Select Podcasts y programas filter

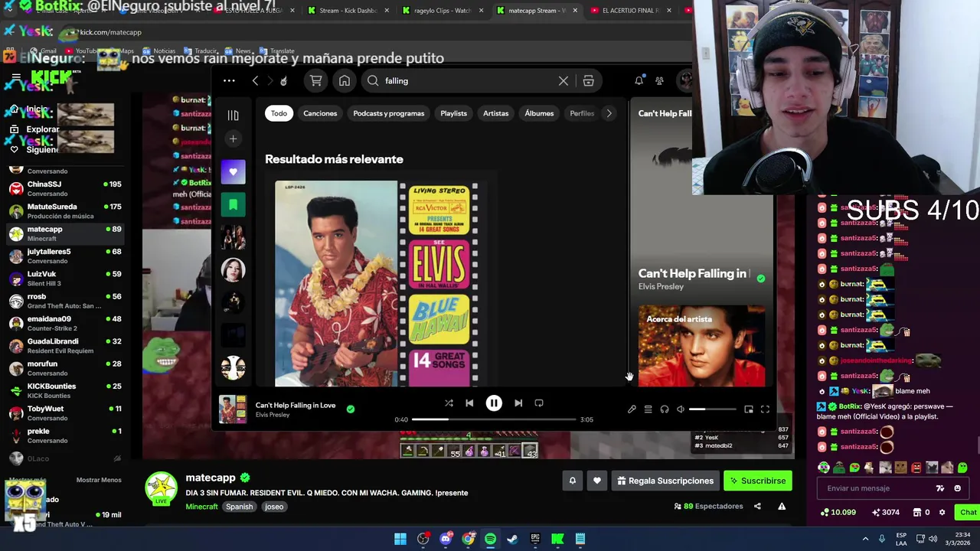click(388, 113)
